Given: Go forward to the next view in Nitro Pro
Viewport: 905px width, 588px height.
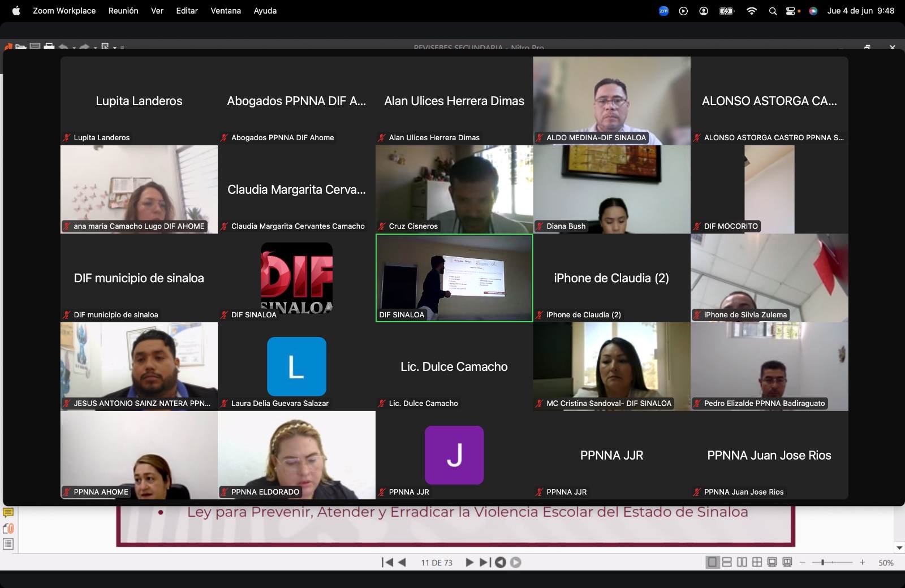Looking at the screenshot, I should (515, 562).
